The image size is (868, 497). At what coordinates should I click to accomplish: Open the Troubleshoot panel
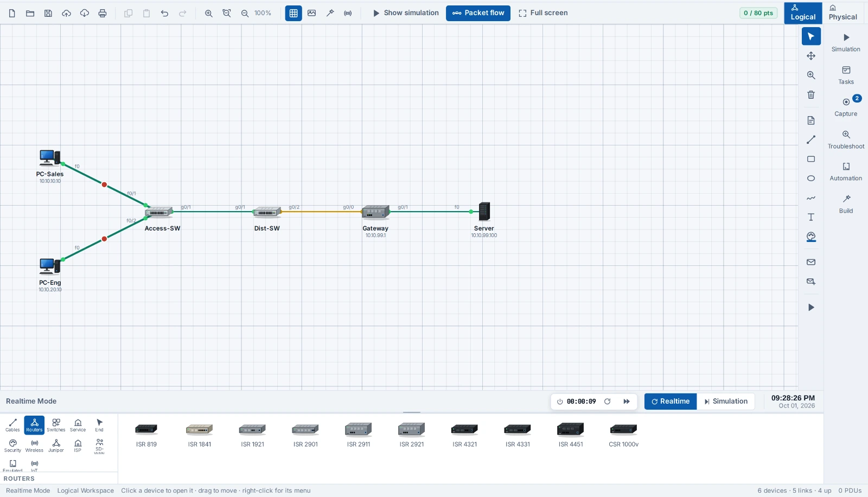pos(846,139)
